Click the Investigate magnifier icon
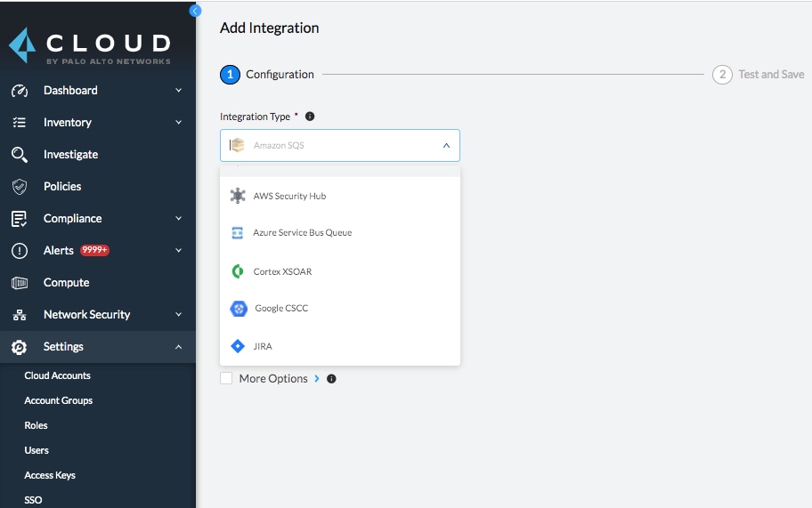812x508 pixels. click(20, 155)
